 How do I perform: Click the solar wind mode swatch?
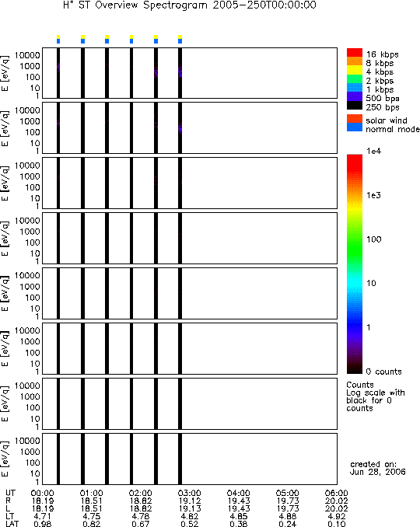355,119
